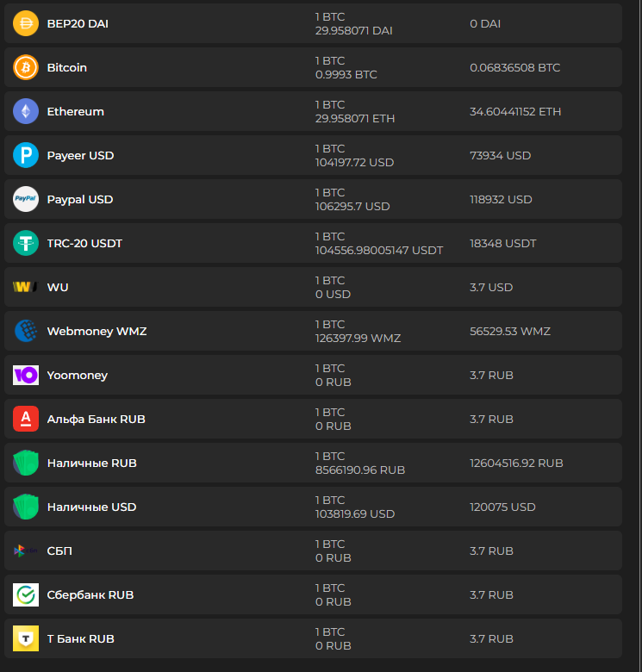The height and width of the screenshot is (672, 642).
Task: Choose the Наличные USD label
Action: tap(91, 507)
